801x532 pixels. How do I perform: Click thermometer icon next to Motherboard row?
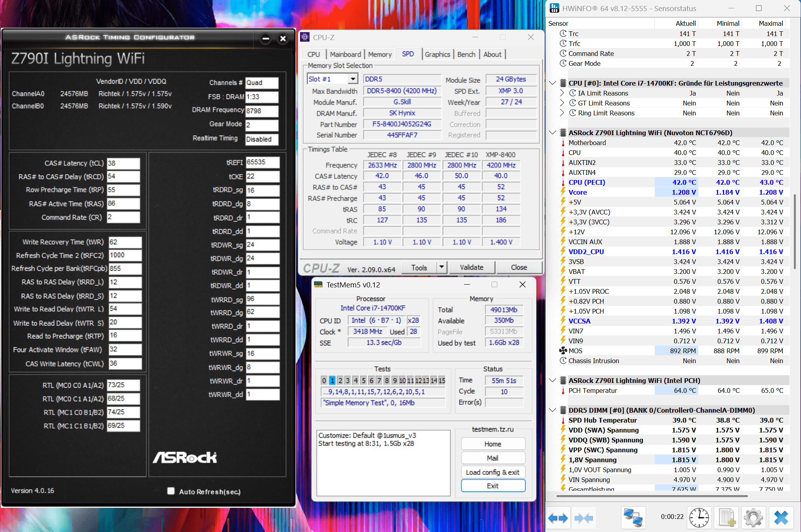click(x=563, y=143)
